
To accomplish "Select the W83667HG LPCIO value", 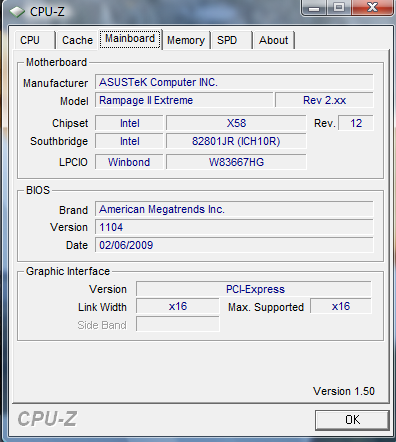I will tap(236, 162).
